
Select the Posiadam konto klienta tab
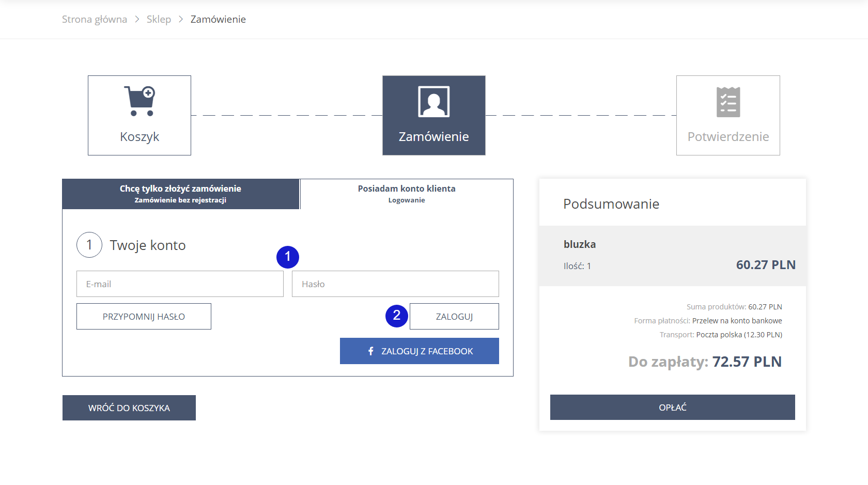[407, 194]
